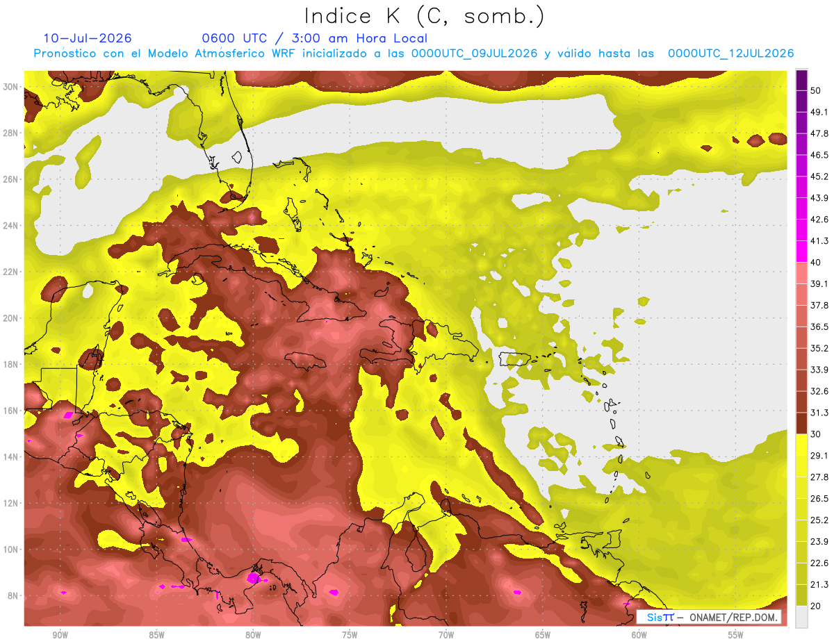Click the '80W' longitude label

(x=253, y=635)
